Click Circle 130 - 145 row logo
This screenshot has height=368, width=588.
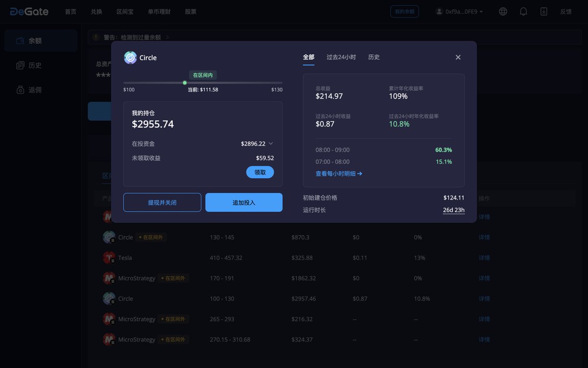click(109, 237)
